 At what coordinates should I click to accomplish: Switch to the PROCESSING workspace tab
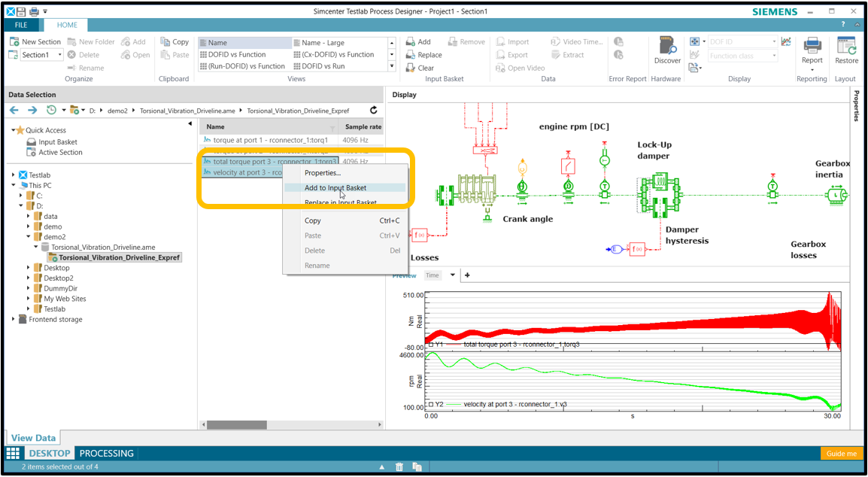coord(107,453)
